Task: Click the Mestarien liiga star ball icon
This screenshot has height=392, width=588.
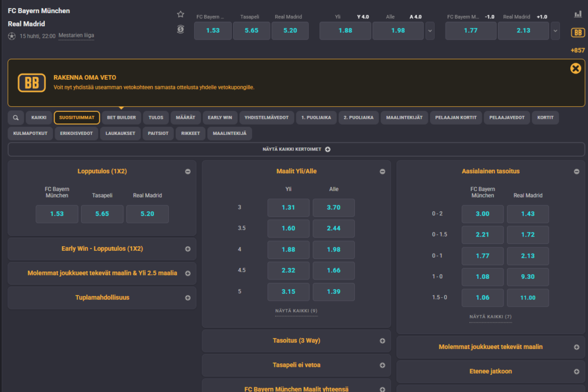Action: tap(11, 36)
